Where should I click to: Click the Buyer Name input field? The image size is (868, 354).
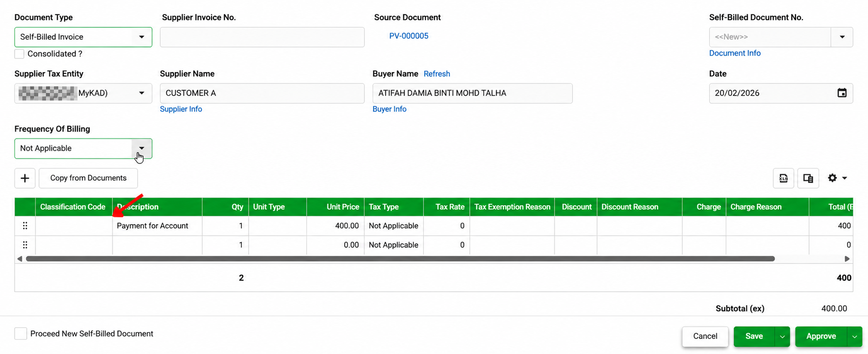click(472, 93)
